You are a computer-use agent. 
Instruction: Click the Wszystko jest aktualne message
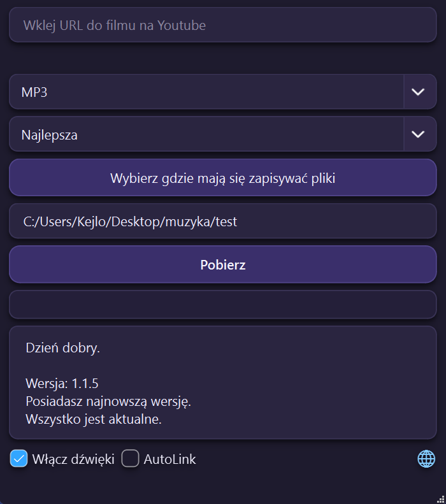(93, 420)
